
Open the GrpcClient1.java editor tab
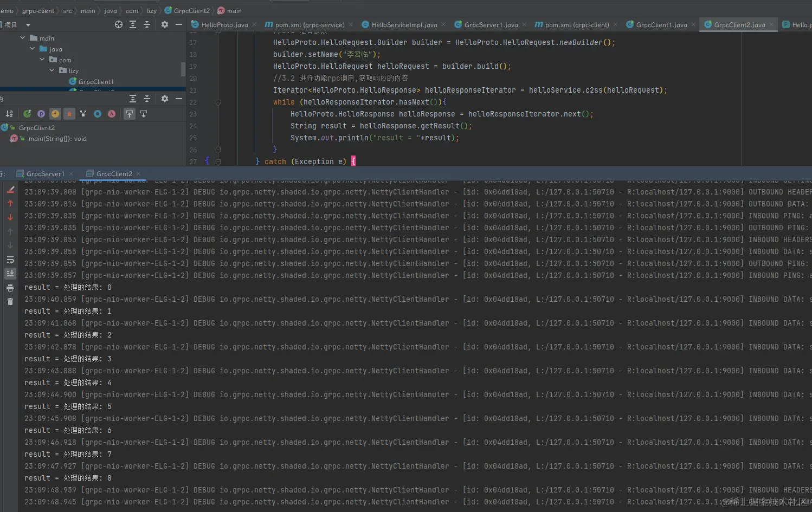coord(661,25)
